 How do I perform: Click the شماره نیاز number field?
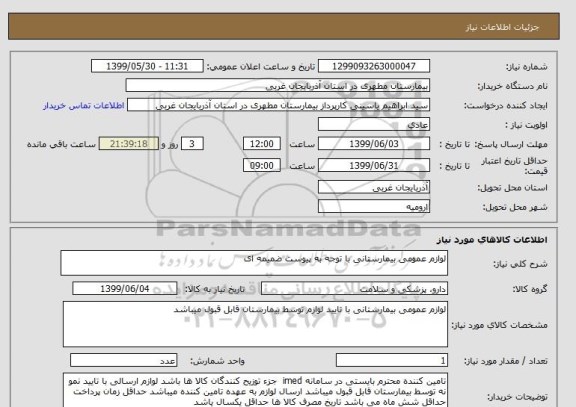point(374,66)
